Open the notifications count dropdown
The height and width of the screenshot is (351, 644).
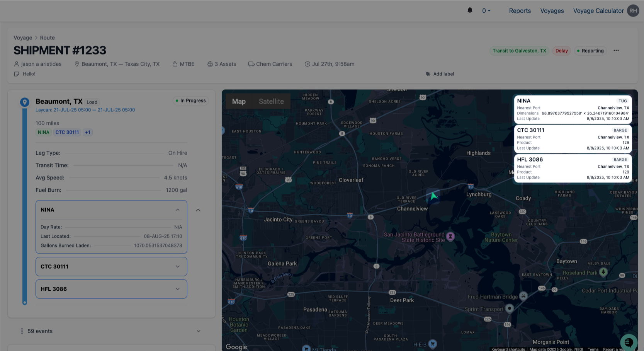[486, 11]
